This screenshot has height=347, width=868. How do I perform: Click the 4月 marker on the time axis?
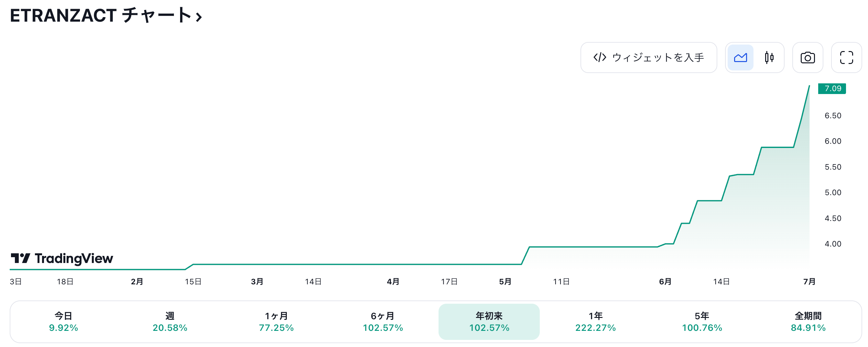pyautogui.click(x=393, y=282)
